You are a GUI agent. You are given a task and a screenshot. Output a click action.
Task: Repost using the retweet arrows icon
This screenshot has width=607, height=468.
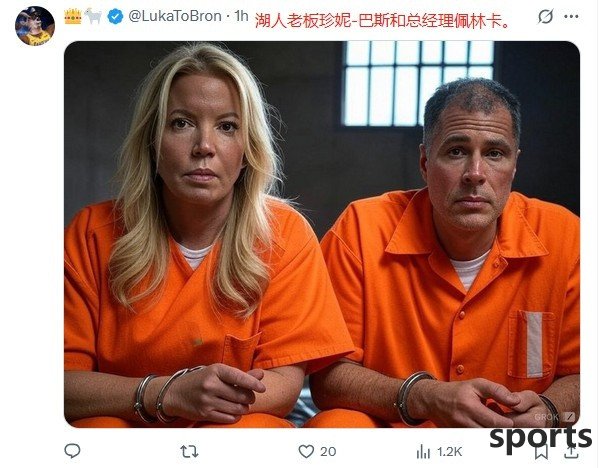pyautogui.click(x=189, y=451)
